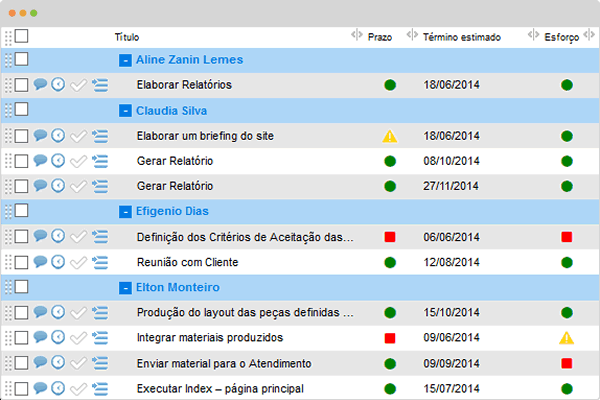
Task: Mark Integrar materiais produzidos as done
Action: (x=78, y=338)
